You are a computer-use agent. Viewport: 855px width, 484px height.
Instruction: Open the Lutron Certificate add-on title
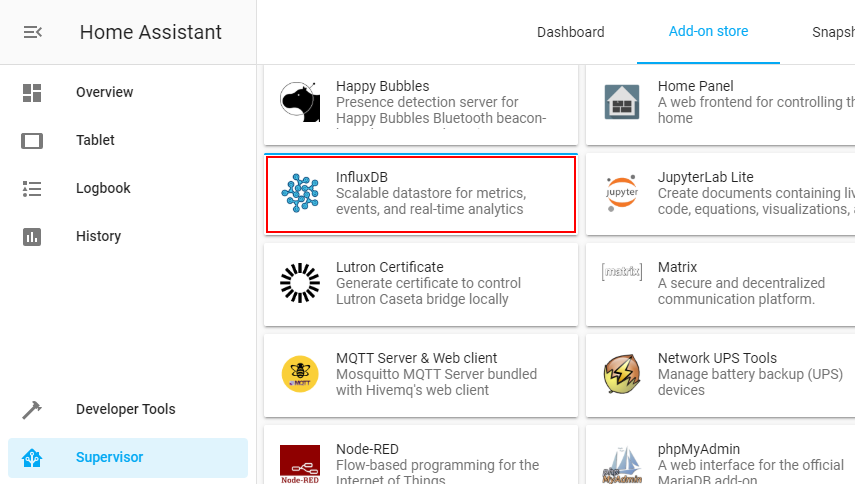[x=390, y=267]
